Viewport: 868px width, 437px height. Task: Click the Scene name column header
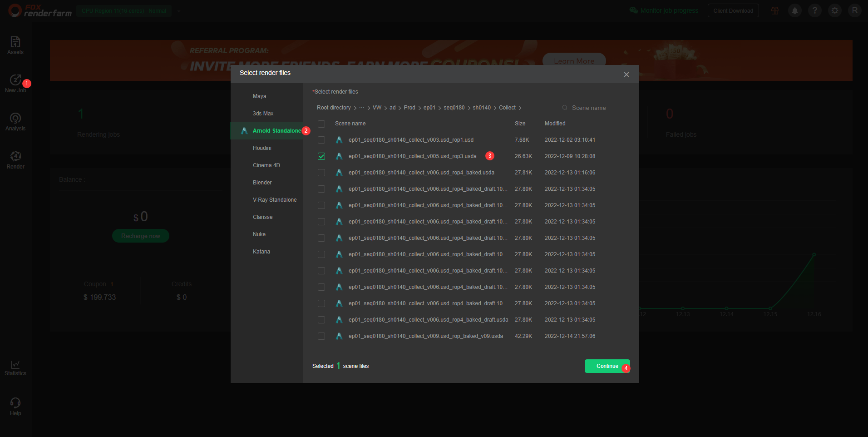pyautogui.click(x=350, y=124)
